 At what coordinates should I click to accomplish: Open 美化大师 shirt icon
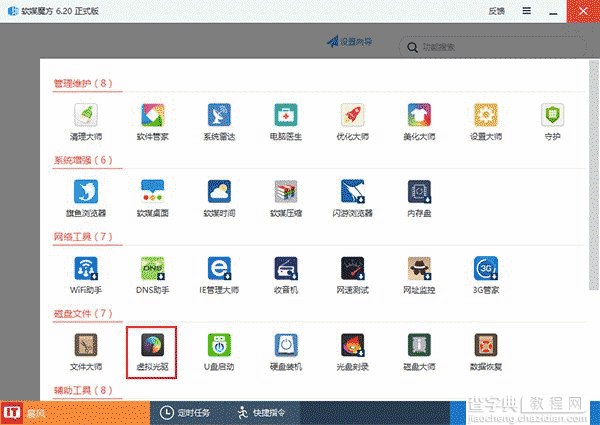pyautogui.click(x=419, y=122)
